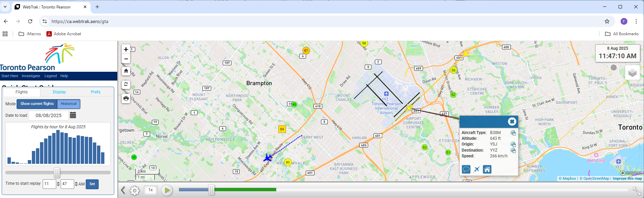Click the speech bubble icon in flight popup
644x198 pixels.
coord(466,169)
